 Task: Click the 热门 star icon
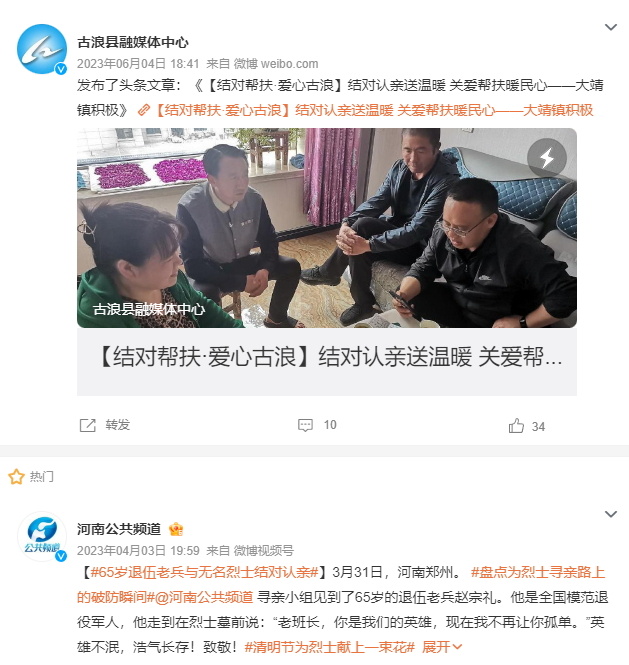coord(16,477)
